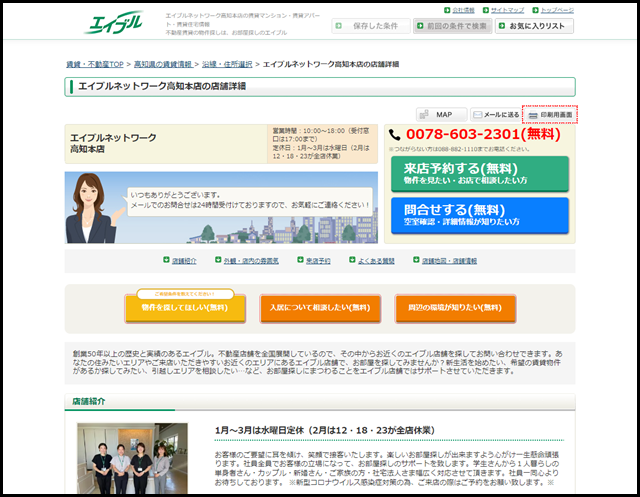
Task: Click the map icon beside MAP
Action: pyautogui.click(x=424, y=115)
